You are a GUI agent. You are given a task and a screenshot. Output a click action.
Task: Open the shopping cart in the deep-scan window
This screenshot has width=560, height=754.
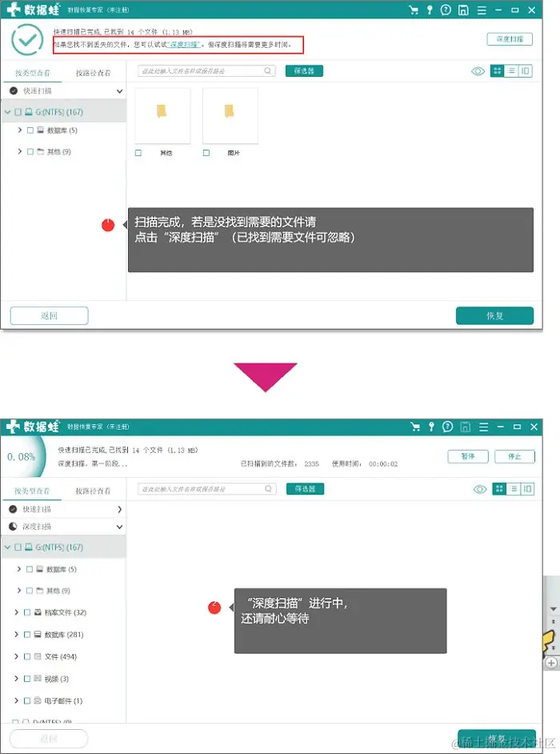pos(415,427)
